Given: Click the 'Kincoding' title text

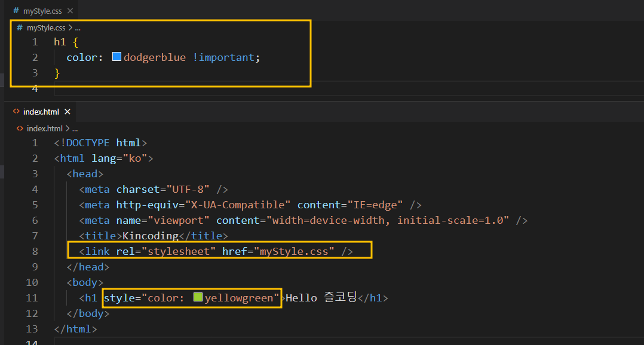Looking at the screenshot, I should (151, 236).
